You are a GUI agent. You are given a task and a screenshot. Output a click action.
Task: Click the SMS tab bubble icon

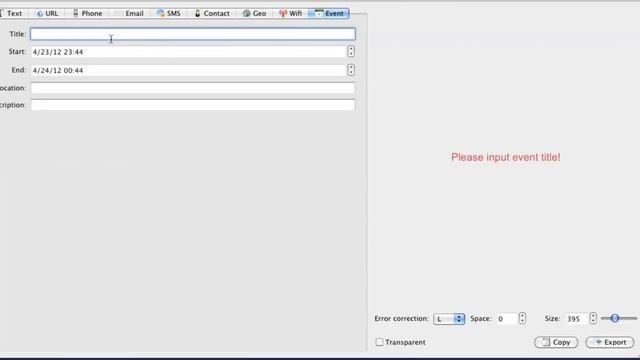tap(160, 13)
